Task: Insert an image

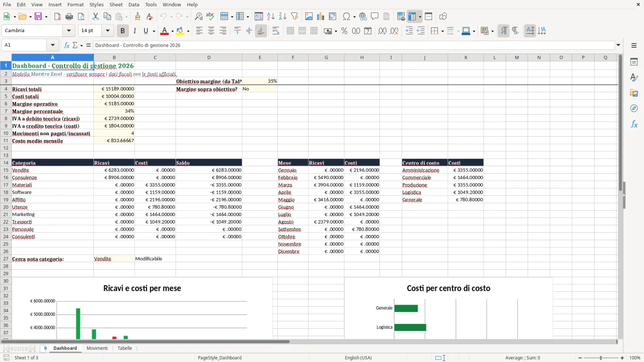Action: click(309, 17)
